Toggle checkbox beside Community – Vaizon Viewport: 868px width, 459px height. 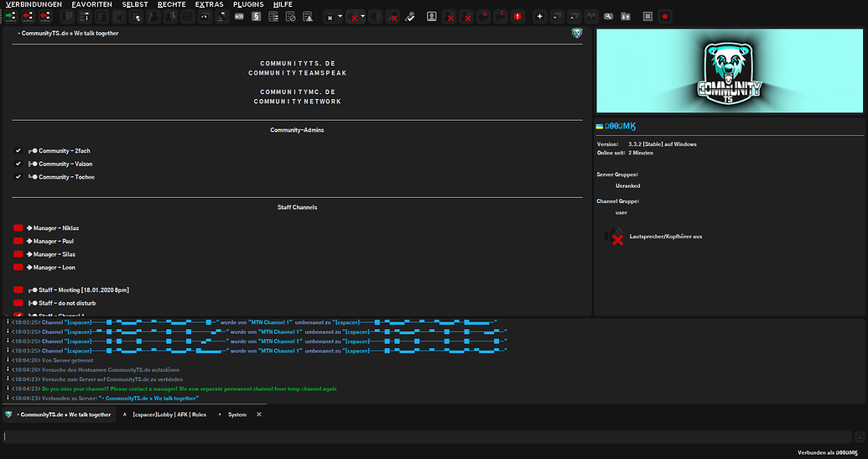tap(18, 164)
